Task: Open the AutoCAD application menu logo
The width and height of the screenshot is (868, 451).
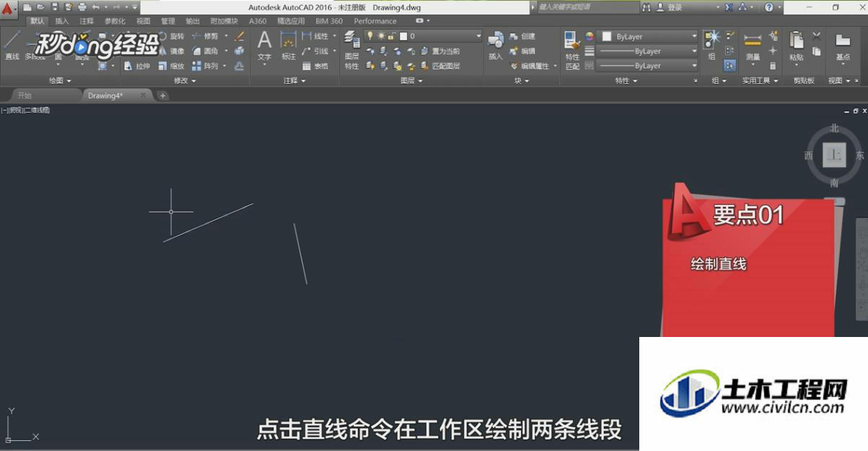Action: pyautogui.click(x=9, y=8)
